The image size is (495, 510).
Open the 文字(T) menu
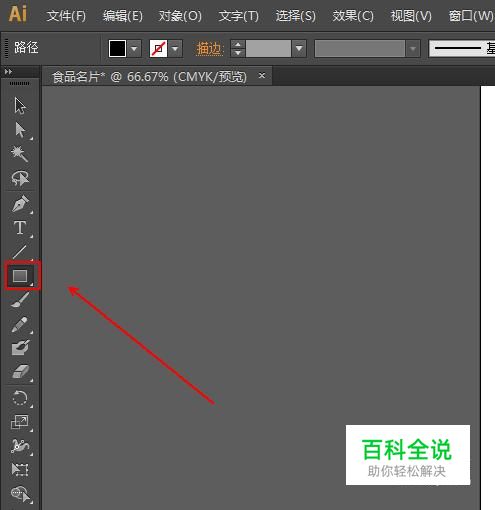(x=238, y=16)
